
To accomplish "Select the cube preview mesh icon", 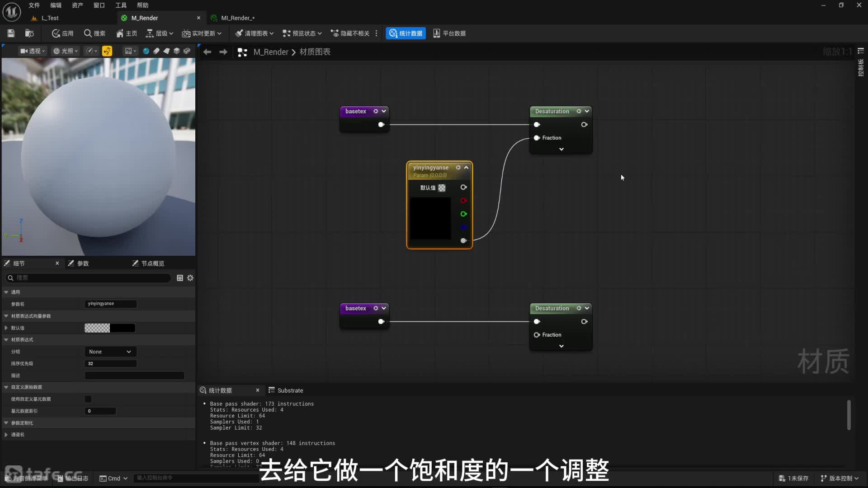I will (x=177, y=51).
